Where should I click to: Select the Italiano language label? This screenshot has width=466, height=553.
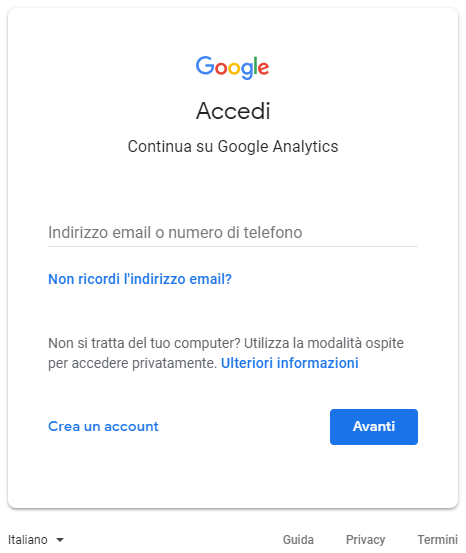tap(28, 540)
